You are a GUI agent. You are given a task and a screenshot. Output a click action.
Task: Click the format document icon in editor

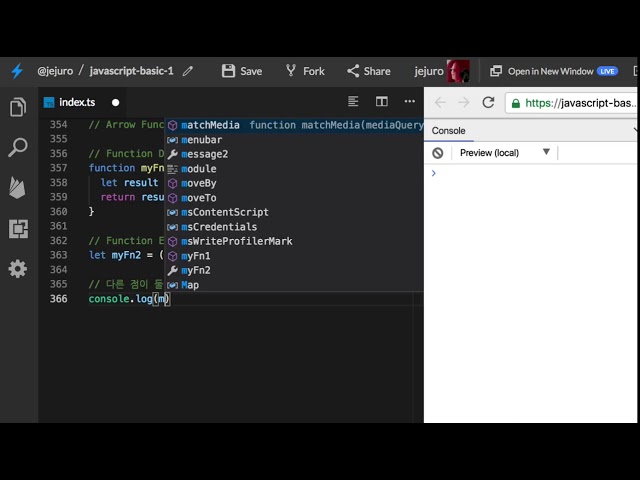pyautogui.click(x=353, y=102)
